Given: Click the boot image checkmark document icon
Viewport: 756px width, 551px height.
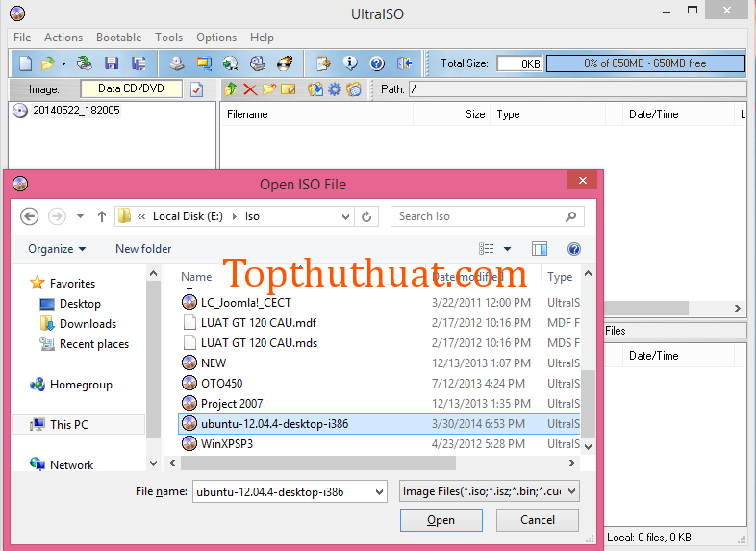Looking at the screenshot, I should [197, 89].
